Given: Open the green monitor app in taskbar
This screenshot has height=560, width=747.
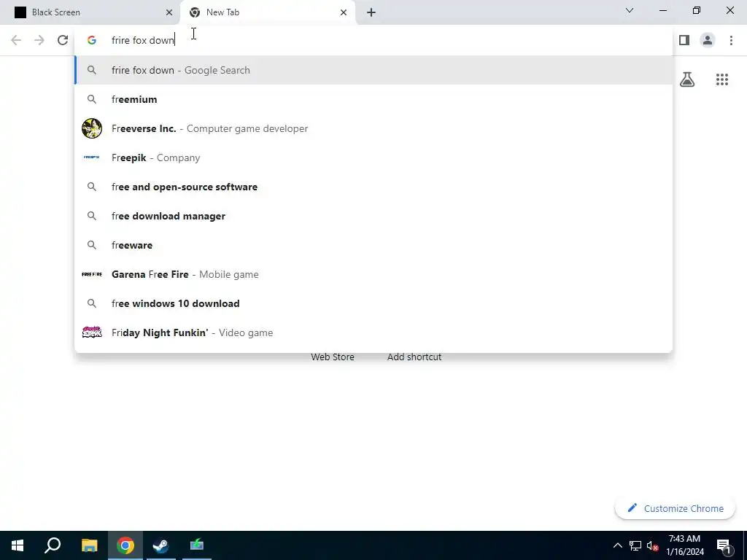Looking at the screenshot, I should tap(197, 545).
